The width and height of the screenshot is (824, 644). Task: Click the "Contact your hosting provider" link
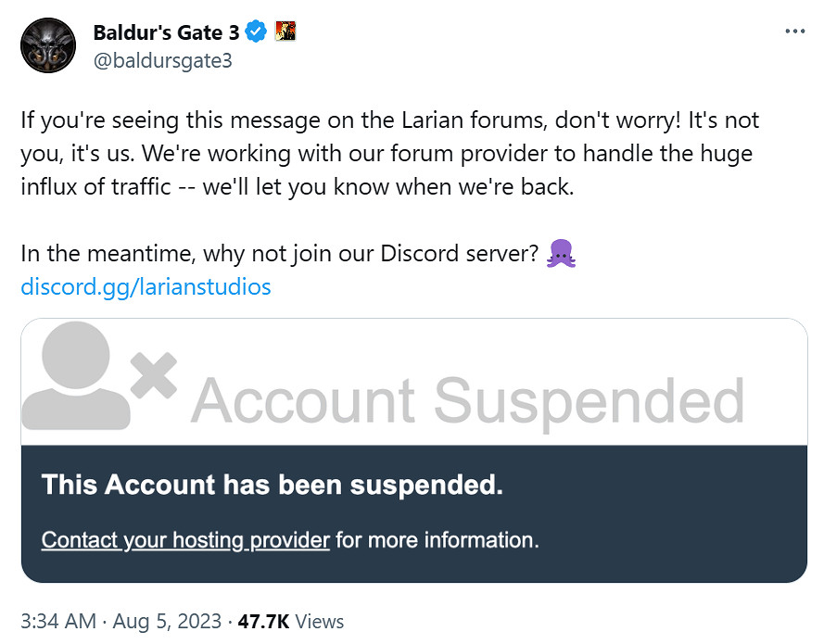(x=185, y=539)
